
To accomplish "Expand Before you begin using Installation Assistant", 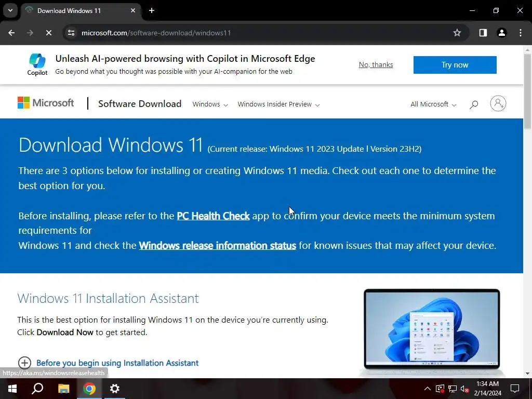I will click(108, 363).
